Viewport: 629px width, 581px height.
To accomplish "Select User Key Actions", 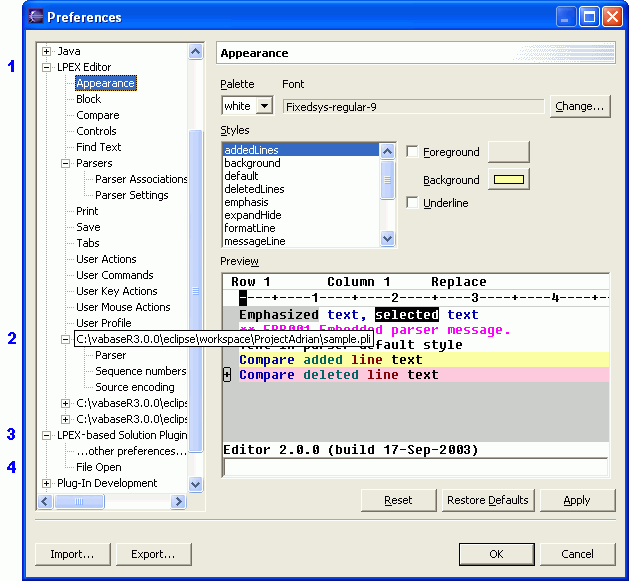I will click(x=117, y=291).
